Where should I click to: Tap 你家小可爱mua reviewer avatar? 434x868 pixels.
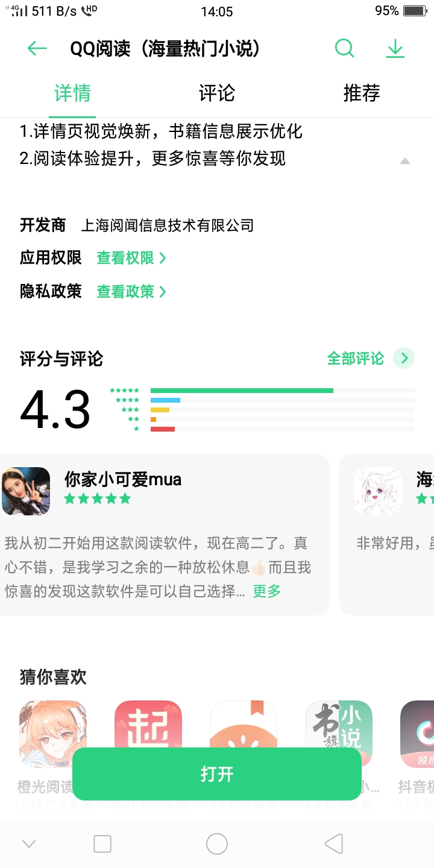pos(26,491)
